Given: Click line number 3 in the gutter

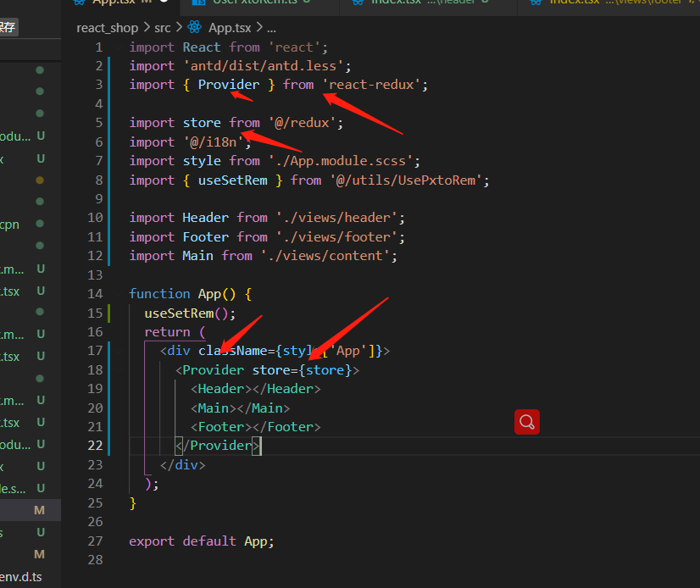Looking at the screenshot, I should [98, 85].
